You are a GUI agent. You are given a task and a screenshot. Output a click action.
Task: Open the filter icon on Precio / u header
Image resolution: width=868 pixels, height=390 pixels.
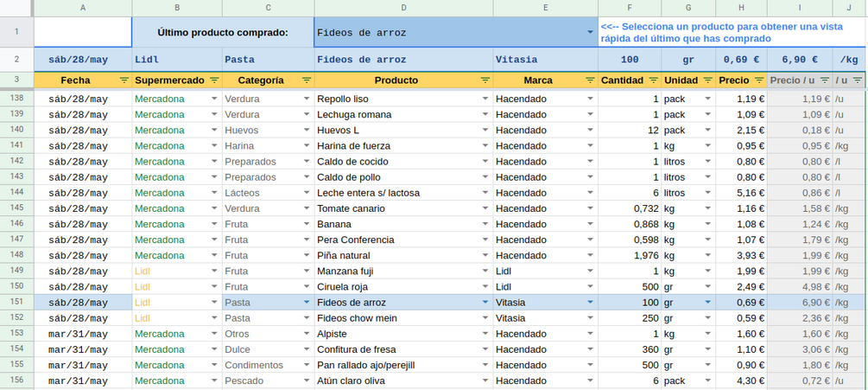click(x=824, y=80)
